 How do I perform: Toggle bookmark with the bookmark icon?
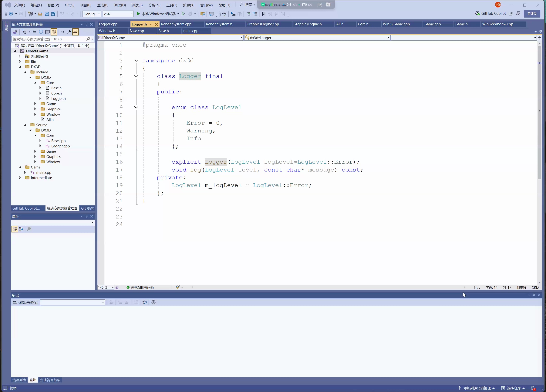(264, 14)
